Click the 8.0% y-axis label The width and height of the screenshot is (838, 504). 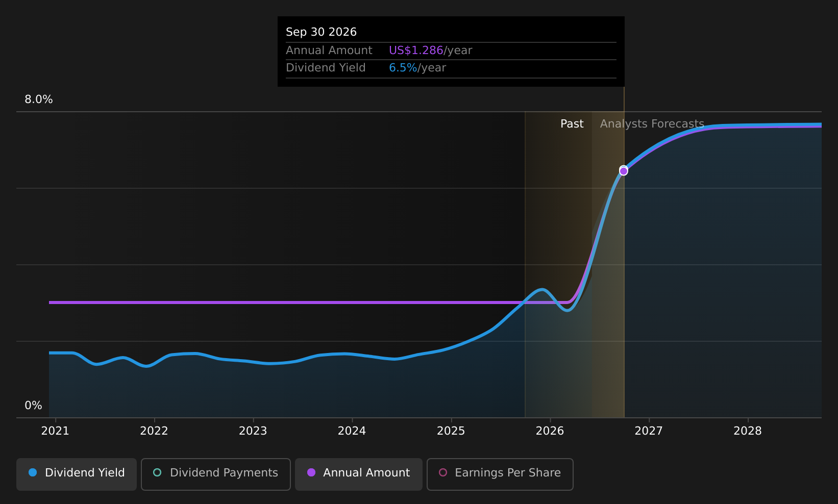(39, 99)
